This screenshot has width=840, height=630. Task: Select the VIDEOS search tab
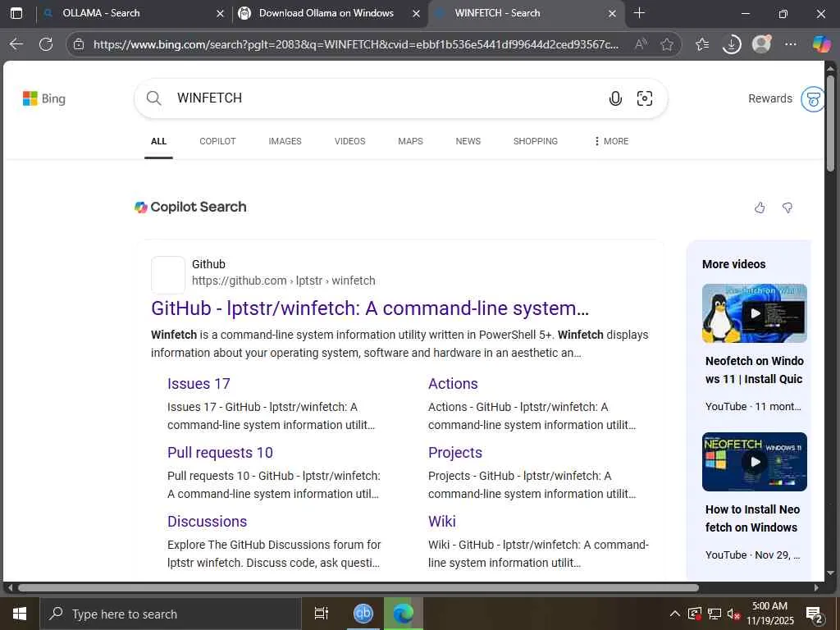[349, 141]
